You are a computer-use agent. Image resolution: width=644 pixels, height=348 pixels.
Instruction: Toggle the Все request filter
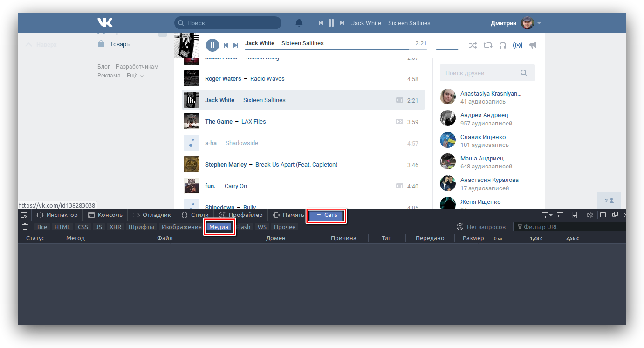pos(42,227)
